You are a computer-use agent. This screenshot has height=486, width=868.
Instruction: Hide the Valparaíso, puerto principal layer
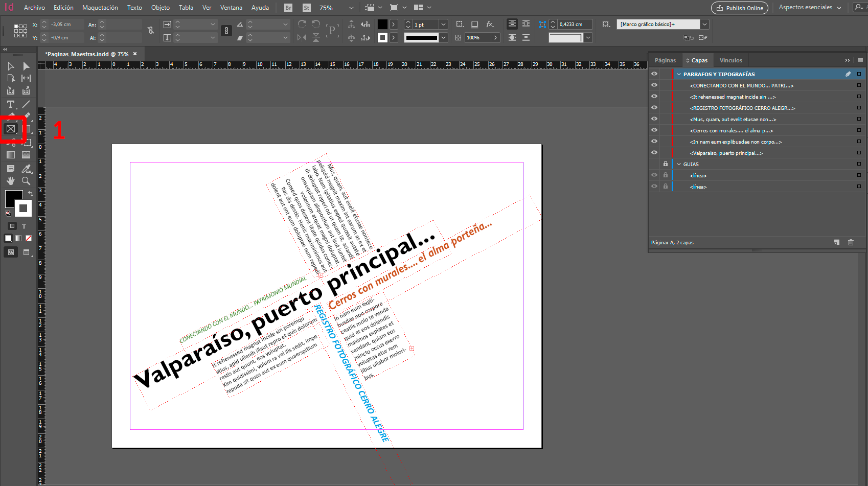(x=654, y=152)
